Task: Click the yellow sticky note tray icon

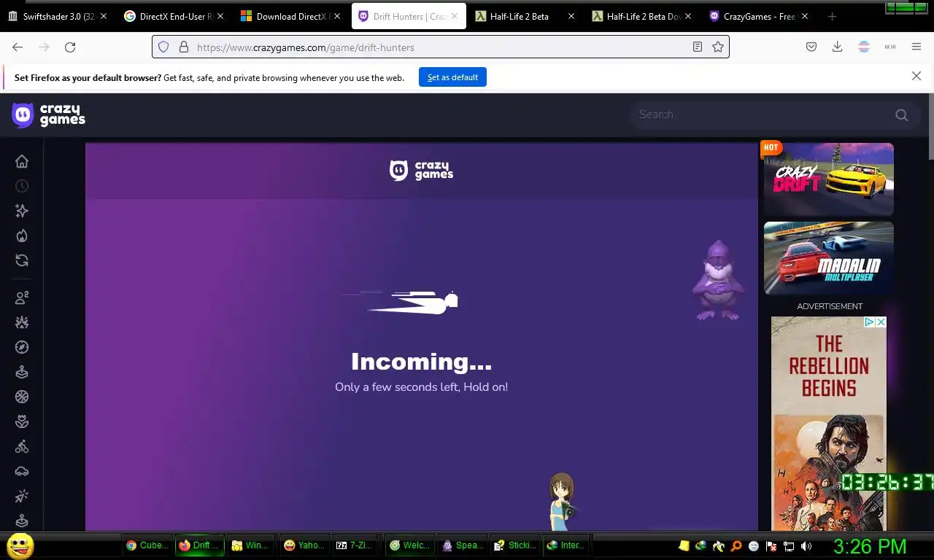Action: coord(684,545)
